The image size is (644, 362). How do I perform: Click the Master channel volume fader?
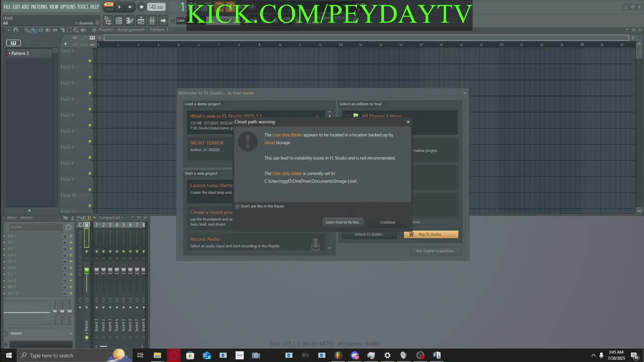pyautogui.click(x=87, y=270)
